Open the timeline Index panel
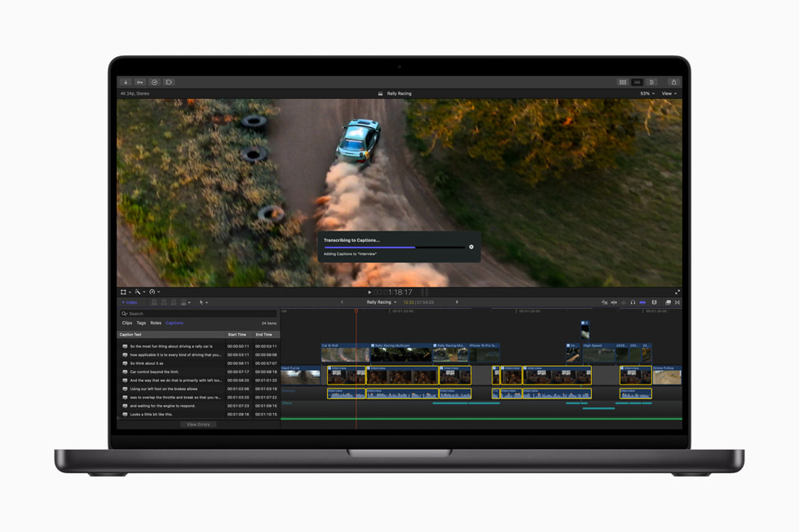Image resolution: width=799 pixels, height=532 pixels. pyautogui.click(x=129, y=302)
